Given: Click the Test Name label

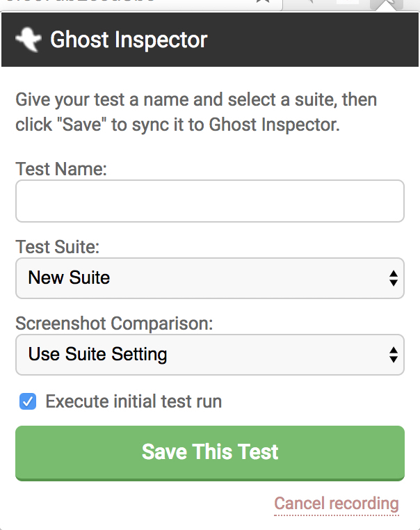Looking at the screenshot, I should click(x=61, y=168).
